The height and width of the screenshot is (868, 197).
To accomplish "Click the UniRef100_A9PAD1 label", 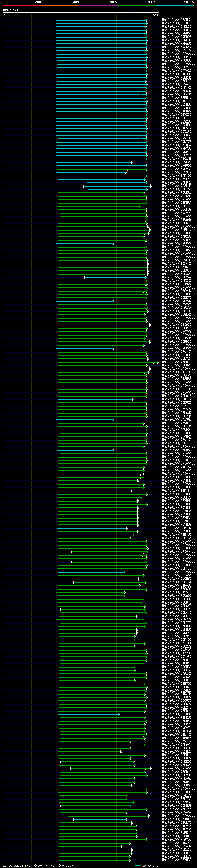I will pyautogui.click(x=176, y=43).
